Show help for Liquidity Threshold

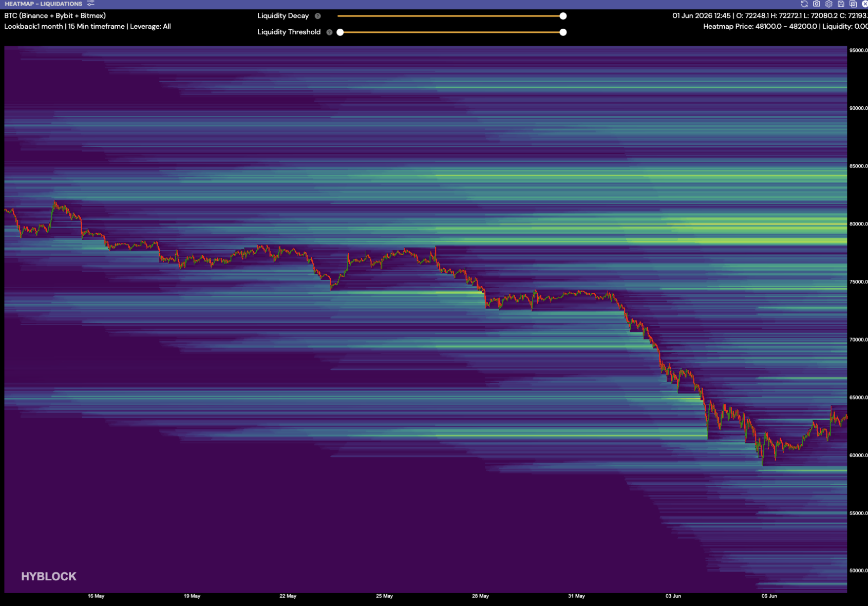pos(330,32)
